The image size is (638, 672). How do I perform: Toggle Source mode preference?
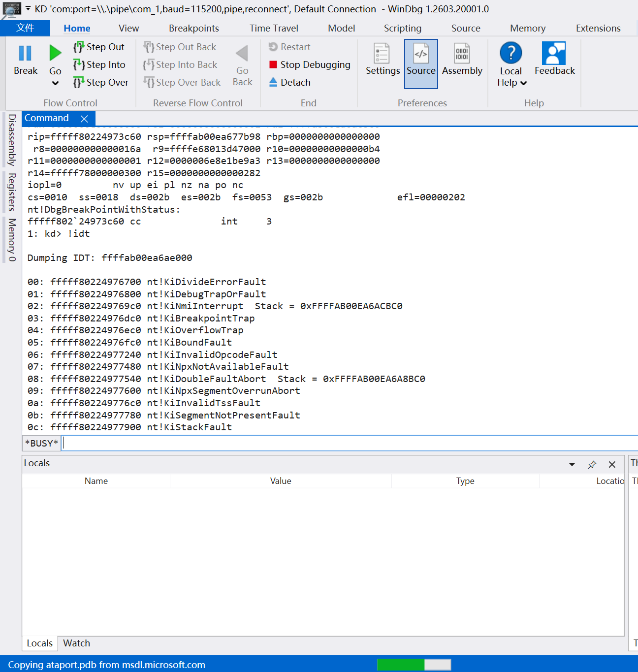(x=421, y=64)
